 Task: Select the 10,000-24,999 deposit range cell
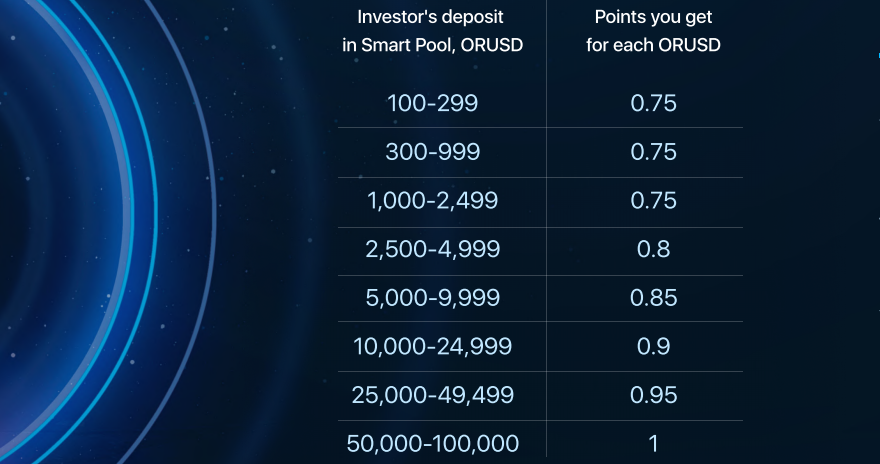[x=432, y=346]
